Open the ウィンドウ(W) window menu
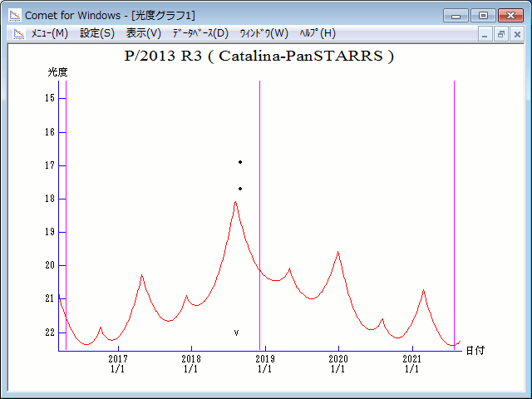The height and width of the screenshot is (399, 532). coord(264,33)
